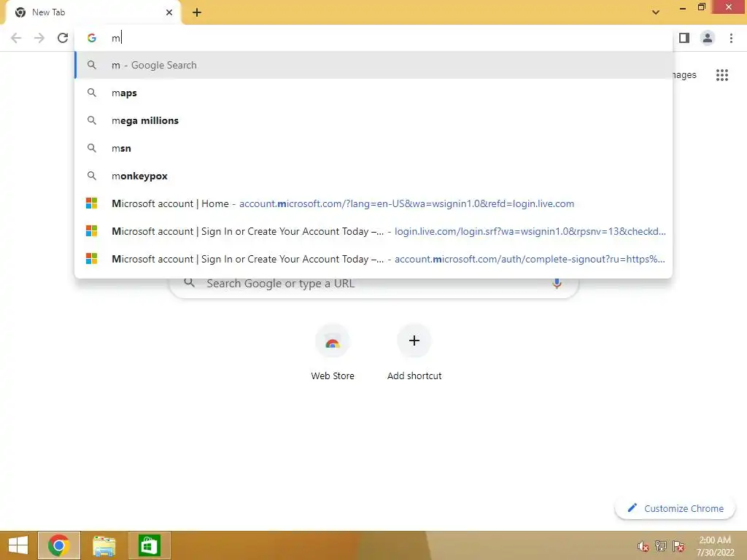The height and width of the screenshot is (560, 747).
Task: Select the 'mega millions' suggestion
Action: tap(373, 120)
